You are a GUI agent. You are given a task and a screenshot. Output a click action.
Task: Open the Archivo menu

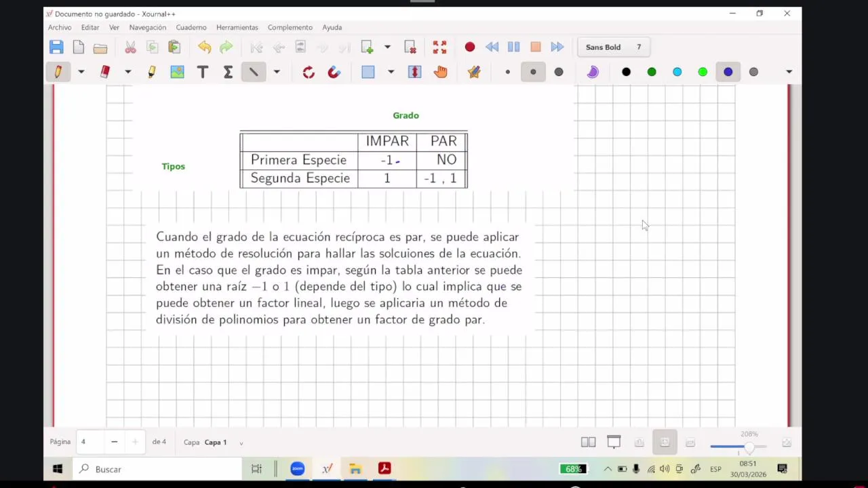[60, 28]
